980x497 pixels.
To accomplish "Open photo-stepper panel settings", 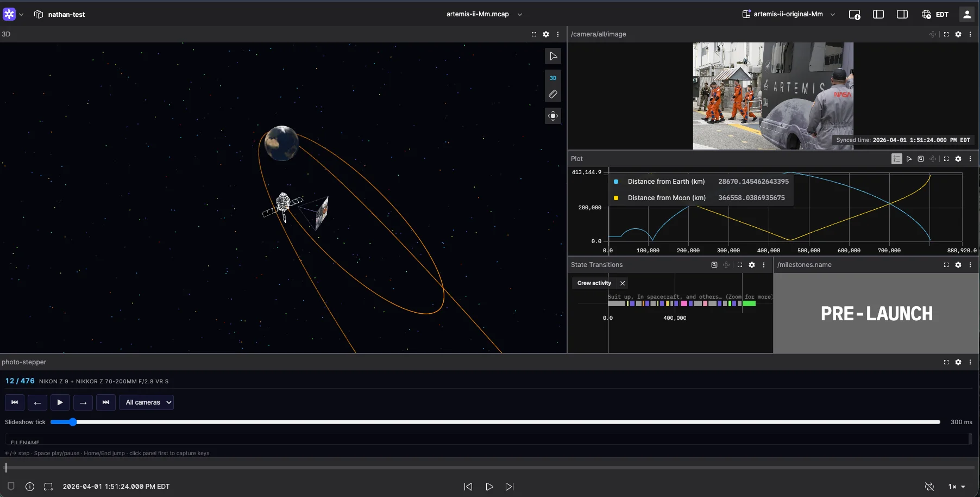I will (x=958, y=362).
